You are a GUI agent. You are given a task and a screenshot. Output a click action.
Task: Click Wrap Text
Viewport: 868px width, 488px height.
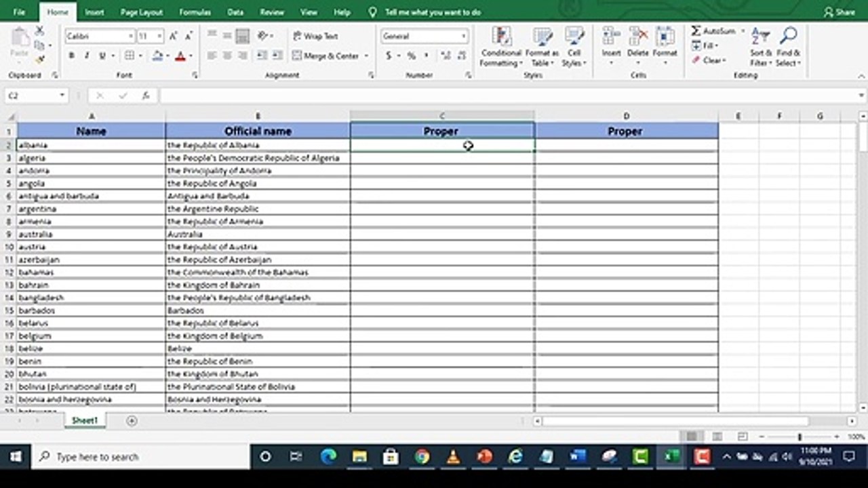315,36
